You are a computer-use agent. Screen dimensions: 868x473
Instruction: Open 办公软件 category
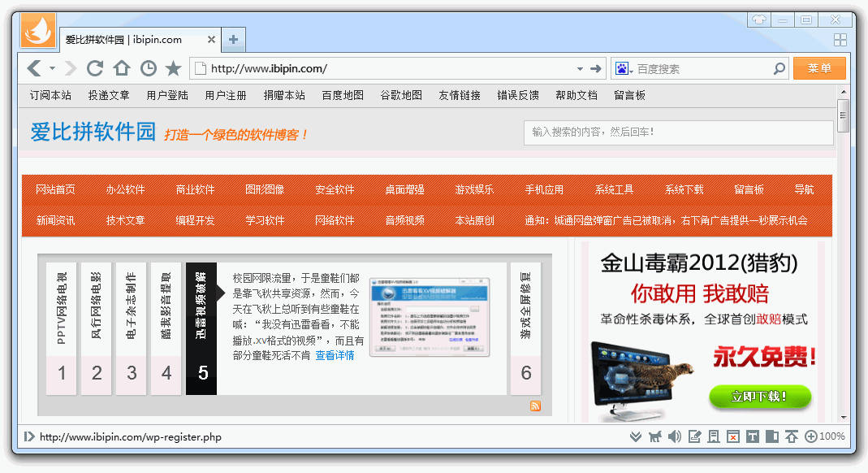click(125, 189)
